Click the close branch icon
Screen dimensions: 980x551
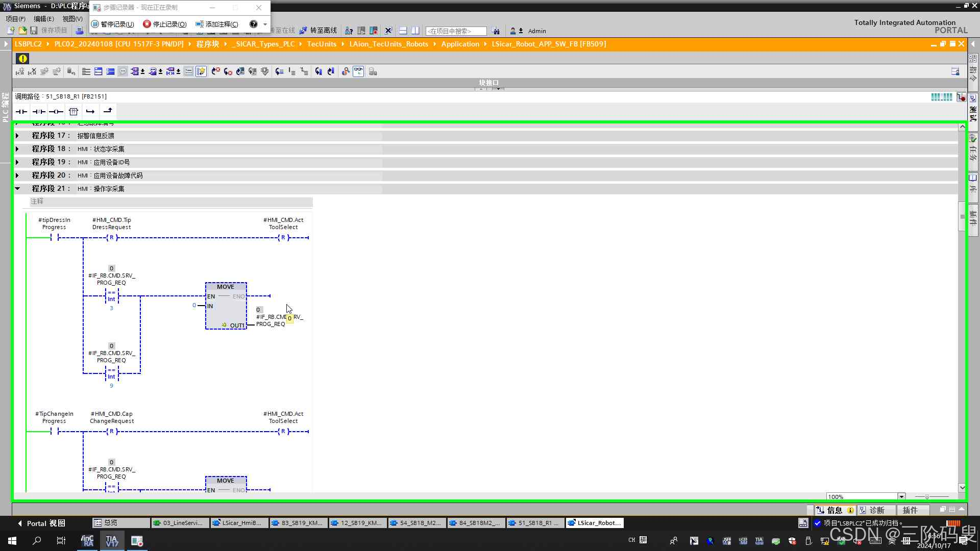[108, 111]
